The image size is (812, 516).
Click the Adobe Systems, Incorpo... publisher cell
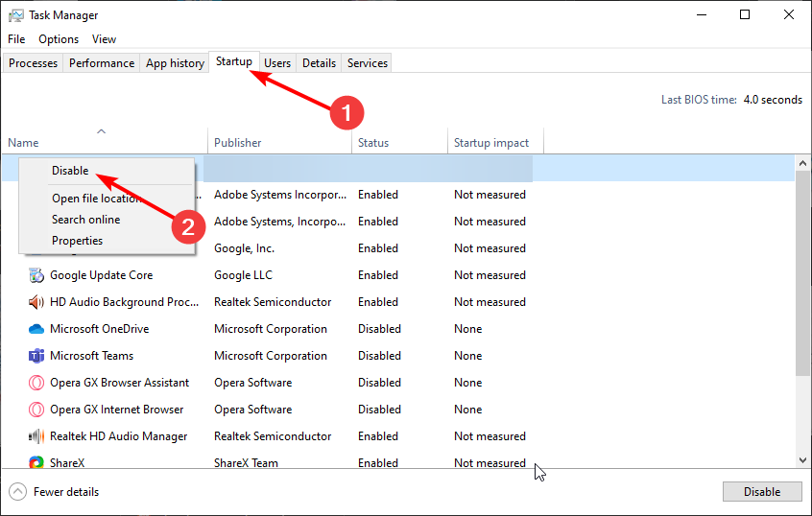pyautogui.click(x=279, y=222)
